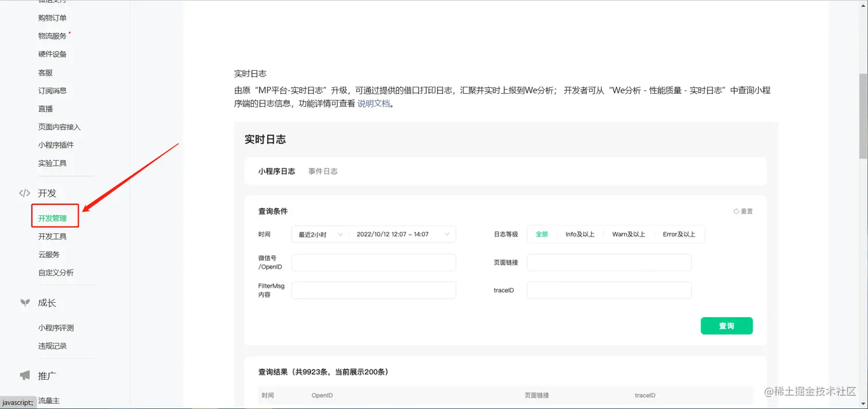Click 订阅消息 in the left navigation
868x409 pixels.
(52, 90)
